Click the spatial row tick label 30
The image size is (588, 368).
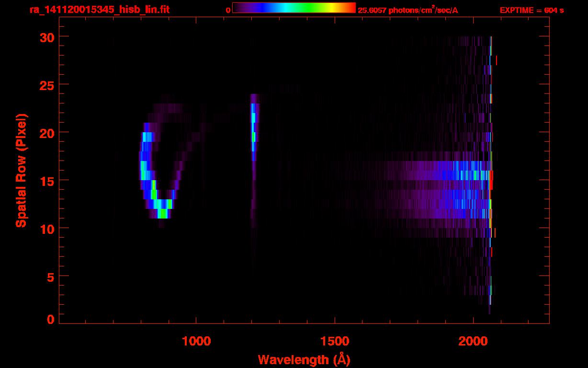tap(47, 37)
